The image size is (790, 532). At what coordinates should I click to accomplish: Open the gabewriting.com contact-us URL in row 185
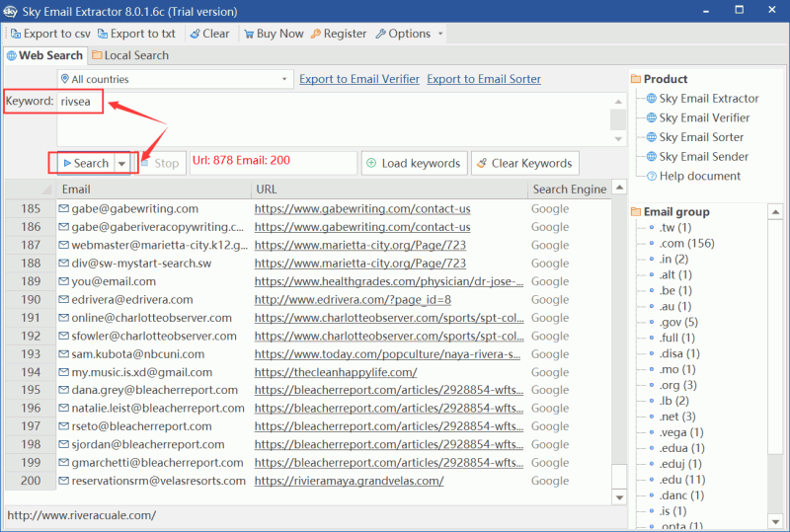coord(361,208)
